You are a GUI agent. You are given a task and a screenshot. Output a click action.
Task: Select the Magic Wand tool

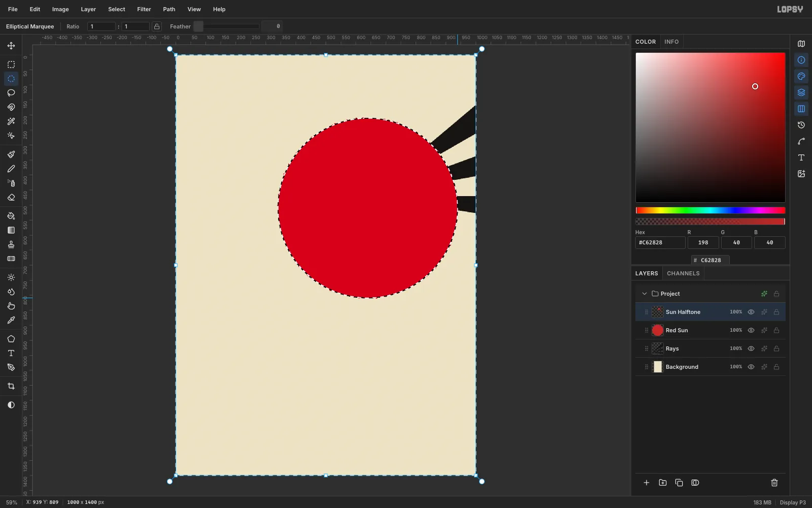pos(11,121)
